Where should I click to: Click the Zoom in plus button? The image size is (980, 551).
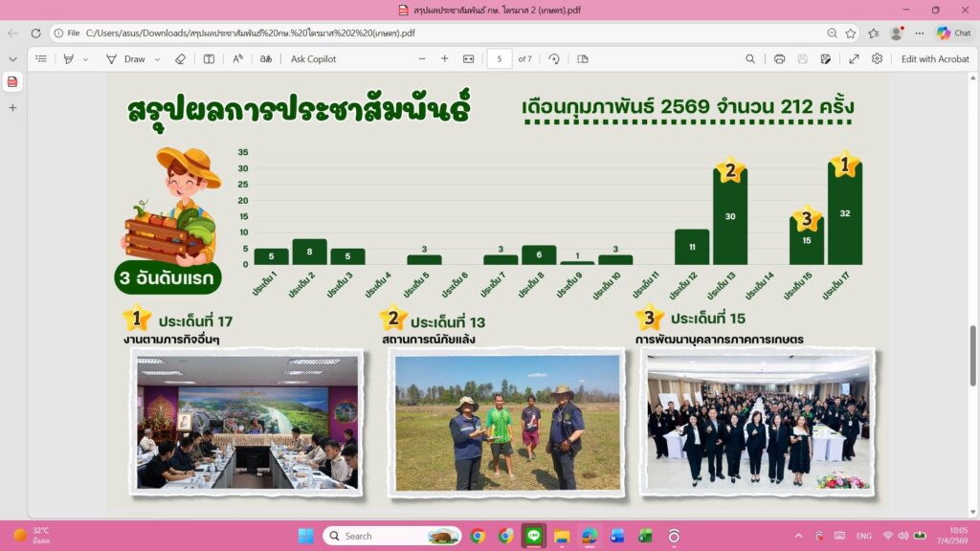[444, 59]
